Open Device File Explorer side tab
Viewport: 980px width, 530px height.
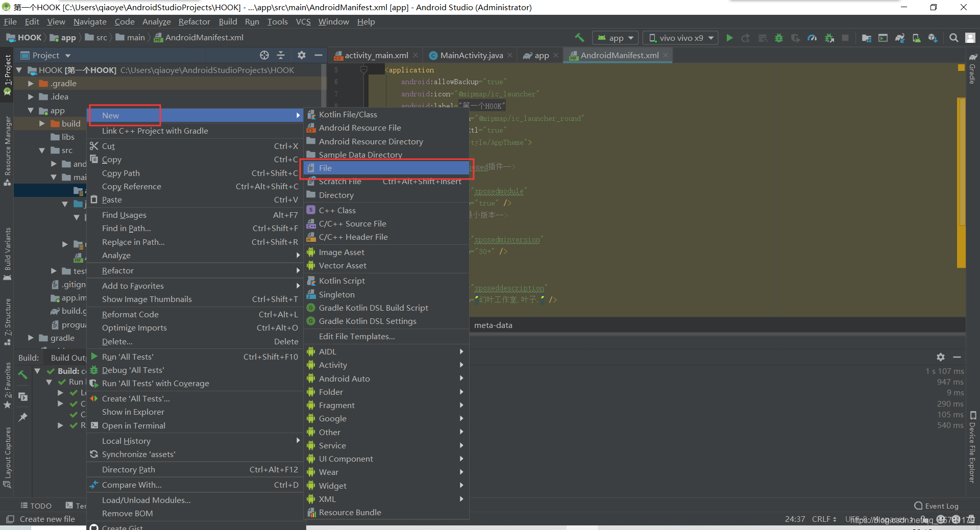pyautogui.click(x=973, y=447)
